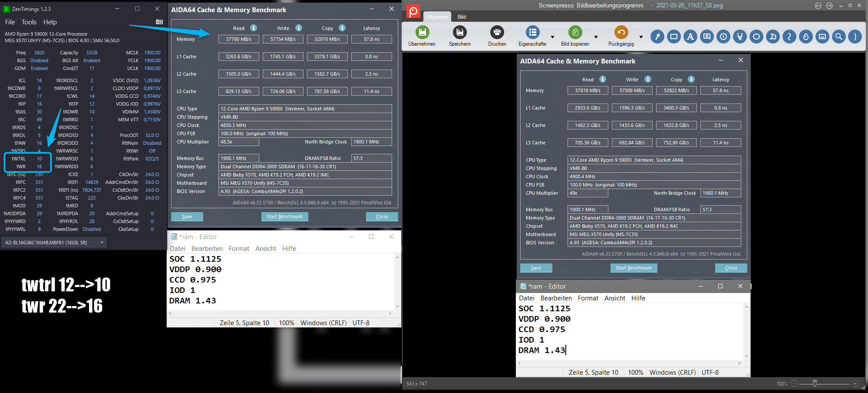Click the Write info icon in AIDA64 outside Screenpresso
The height and width of the screenshot is (393, 868).
click(299, 28)
